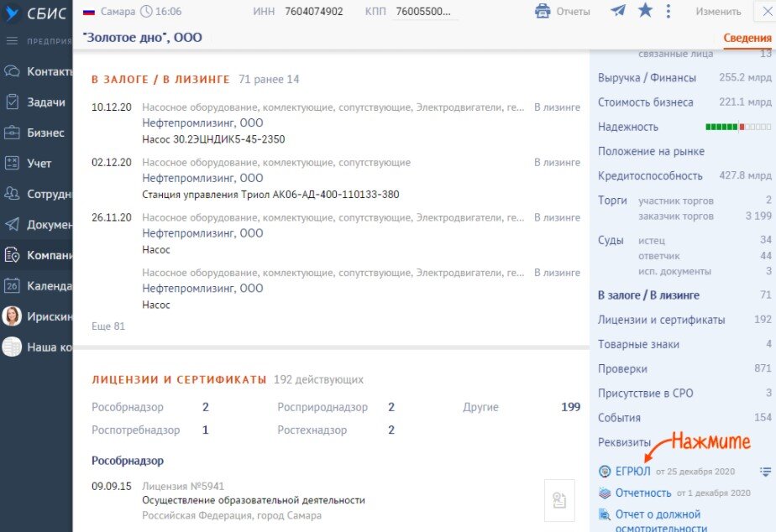Go to Товарные знаки section
Image resolution: width=776 pixels, height=532 pixels.
(638, 344)
